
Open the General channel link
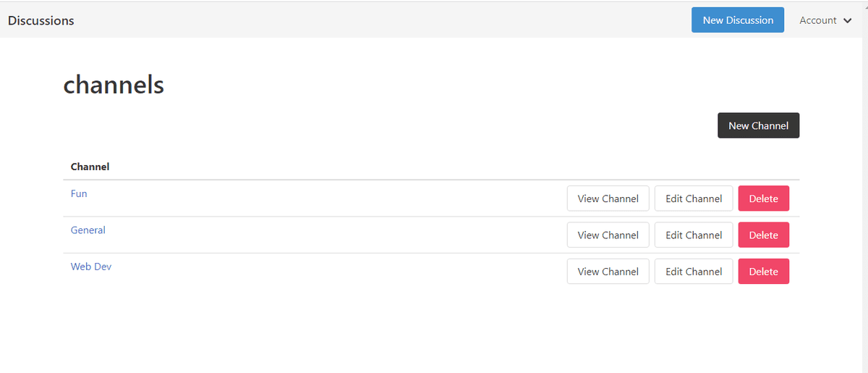(88, 230)
